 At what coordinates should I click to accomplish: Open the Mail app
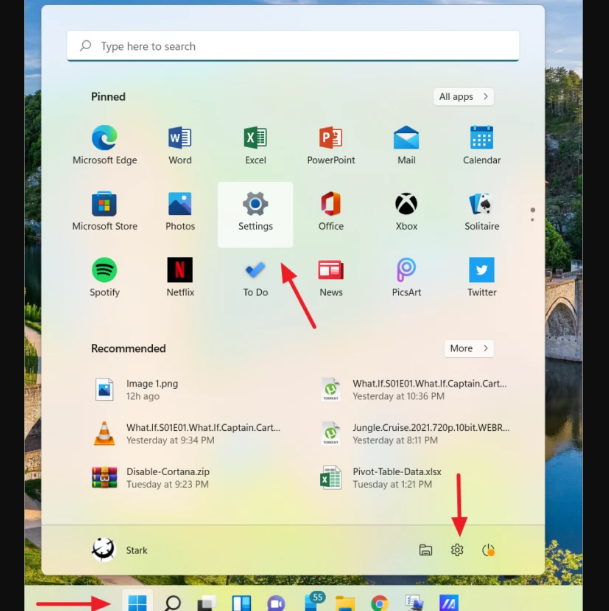pos(406,145)
